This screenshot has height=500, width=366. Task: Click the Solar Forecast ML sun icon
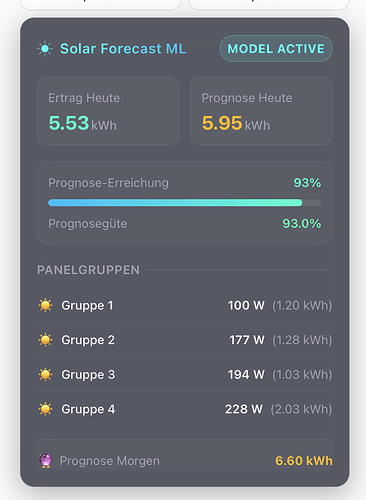pyautogui.click(x=45, y=49)
